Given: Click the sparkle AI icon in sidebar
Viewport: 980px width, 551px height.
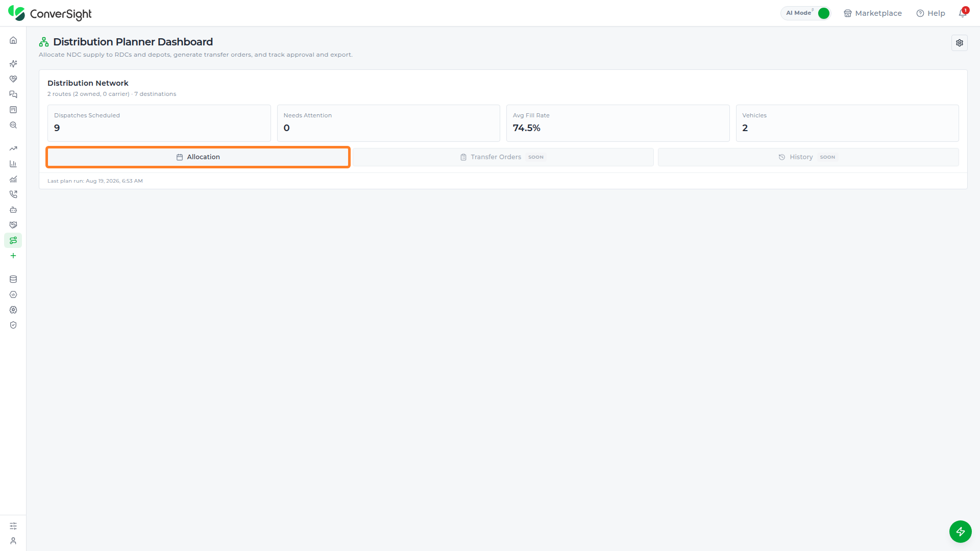Looking at the screenshot, I should (13, 64).
